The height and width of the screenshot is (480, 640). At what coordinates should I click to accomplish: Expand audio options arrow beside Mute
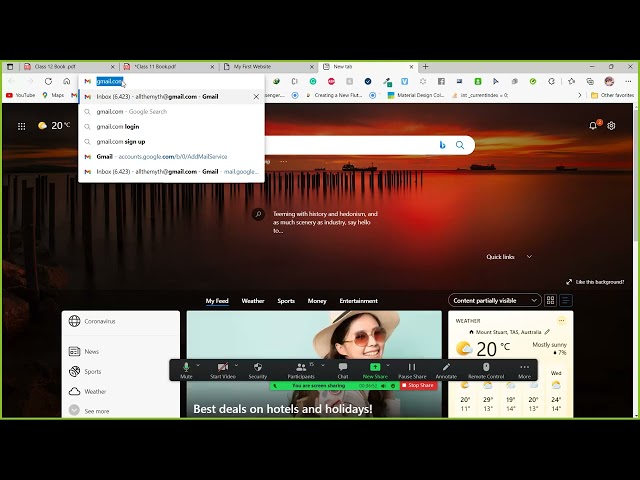point(198,365)
